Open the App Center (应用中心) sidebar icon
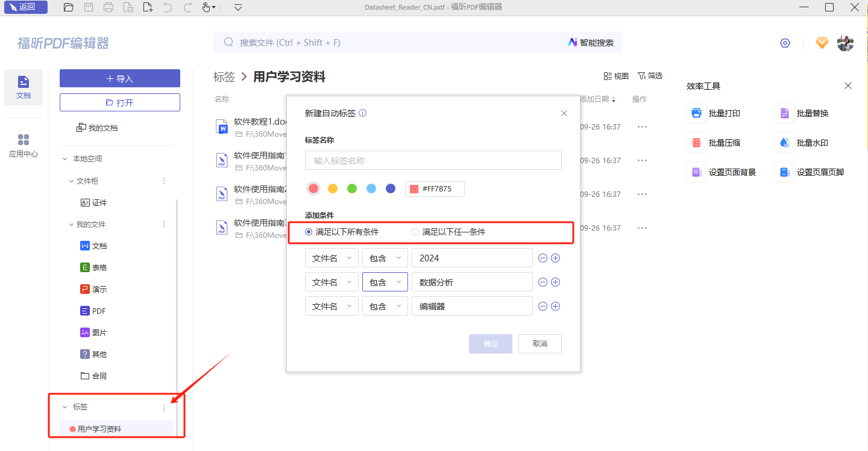Screen dimensions: 868x451 [x=24, y=145]
